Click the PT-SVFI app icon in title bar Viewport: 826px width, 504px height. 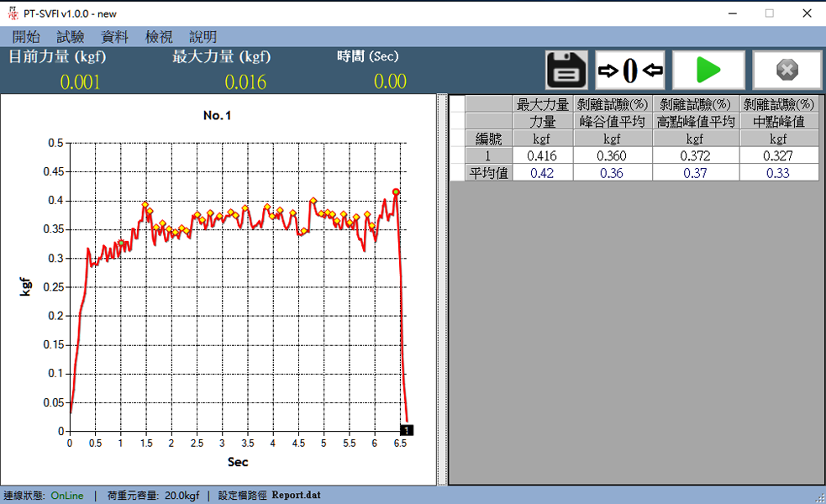(11, 13)
